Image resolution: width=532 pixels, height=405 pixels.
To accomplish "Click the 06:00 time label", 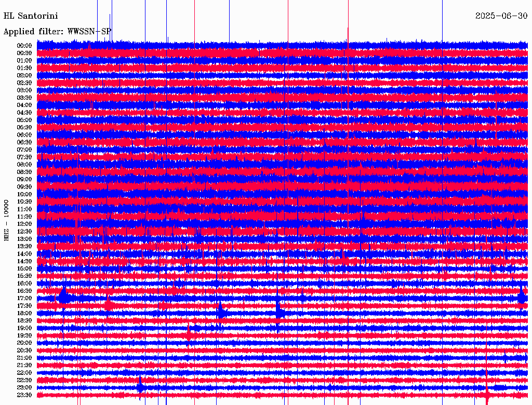I will [x=24, y=135].
